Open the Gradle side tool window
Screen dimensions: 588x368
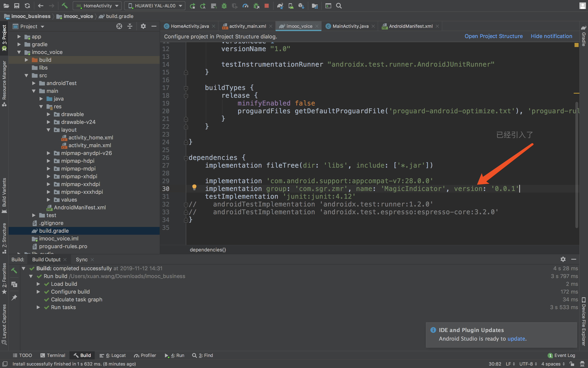[583, 36]
